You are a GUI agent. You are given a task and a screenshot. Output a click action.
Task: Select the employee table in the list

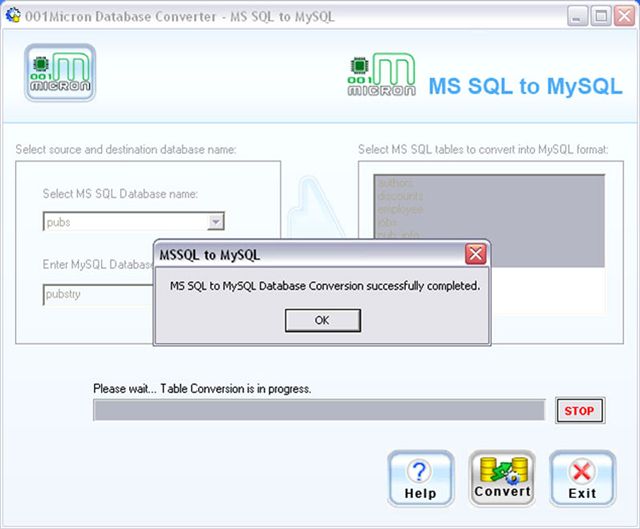click(x=489, y=209)
